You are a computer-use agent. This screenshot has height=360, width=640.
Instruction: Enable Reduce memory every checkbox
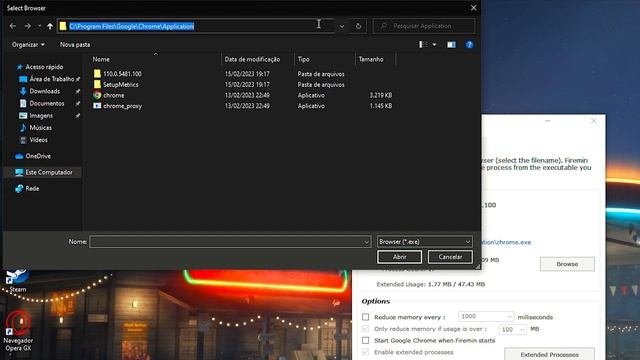click(365, 317)
